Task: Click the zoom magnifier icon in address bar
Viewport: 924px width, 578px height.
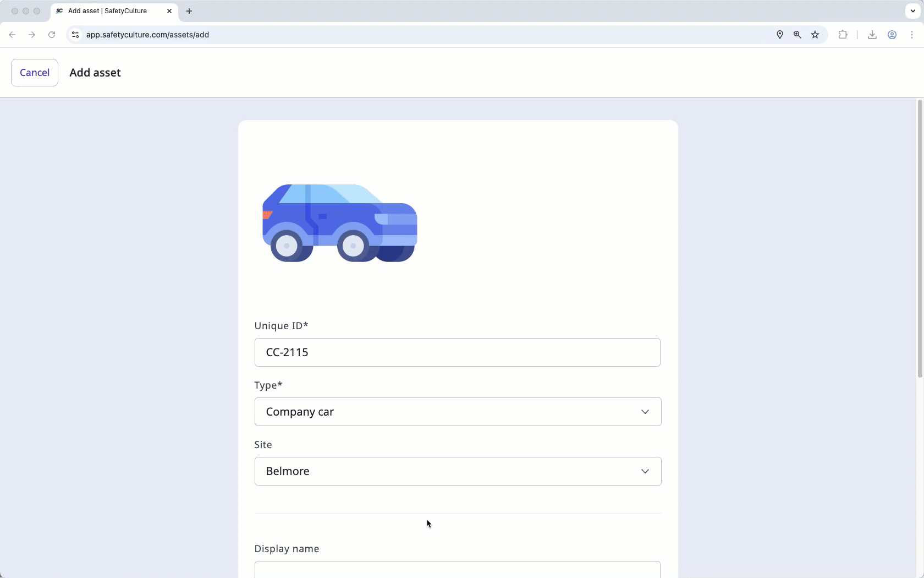Action: pos(798,35)
